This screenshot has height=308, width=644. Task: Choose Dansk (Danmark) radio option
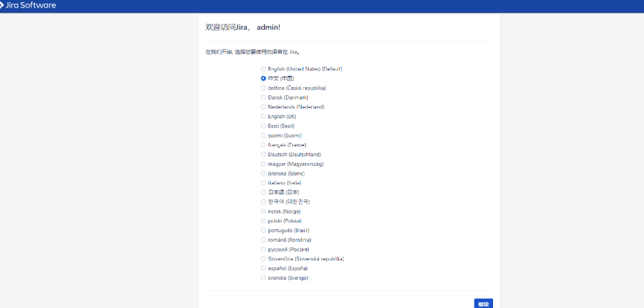[264, 97]
